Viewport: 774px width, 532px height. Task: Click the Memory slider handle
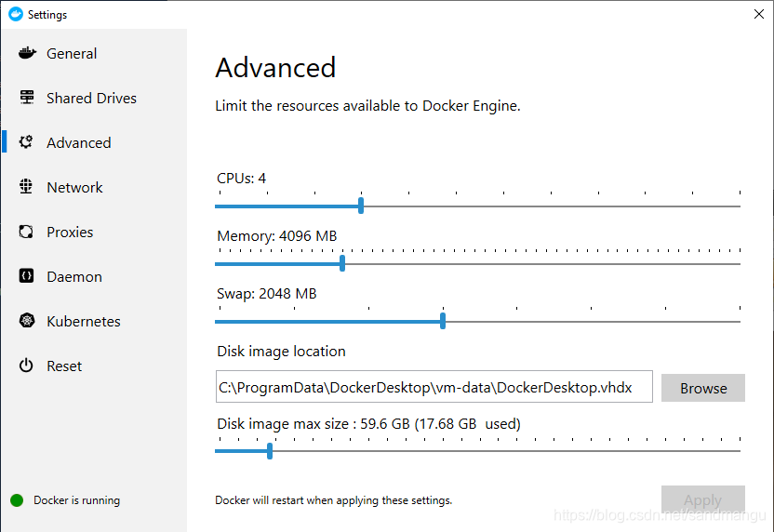tap(342, 263)
